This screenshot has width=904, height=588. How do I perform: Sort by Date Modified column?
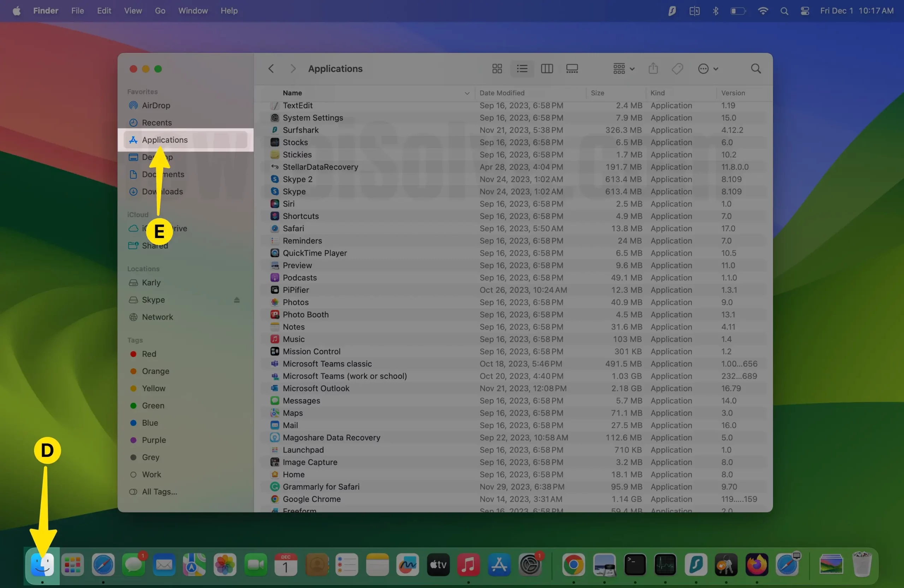pos(502,93)
